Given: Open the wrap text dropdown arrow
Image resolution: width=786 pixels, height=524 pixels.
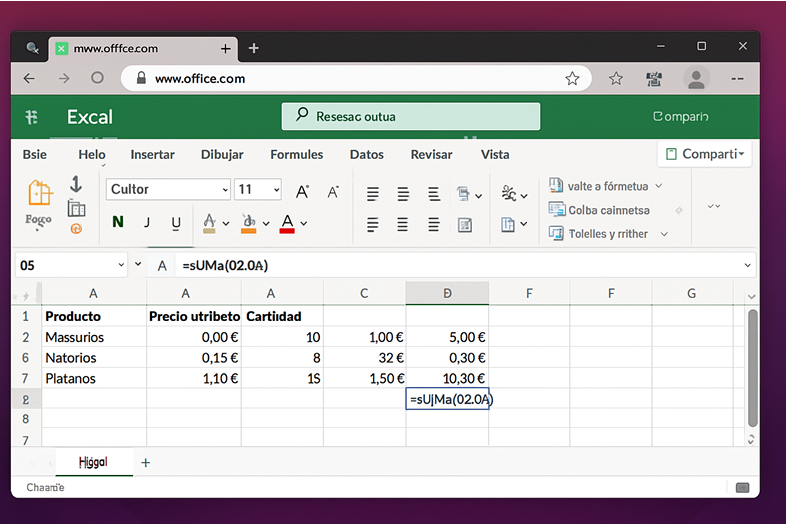Looking at the screenshot, I should (479, 196).
